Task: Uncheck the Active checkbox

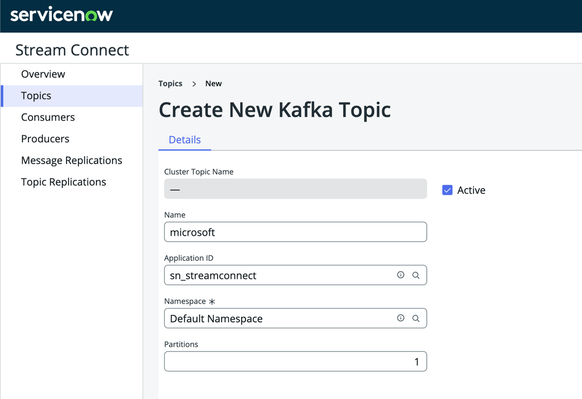Action: 447,190
